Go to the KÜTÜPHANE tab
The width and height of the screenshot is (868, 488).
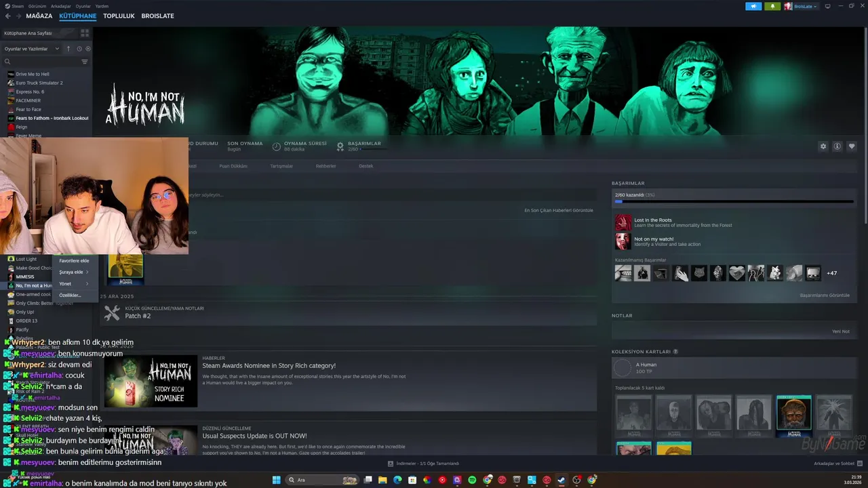pos(77,16)
